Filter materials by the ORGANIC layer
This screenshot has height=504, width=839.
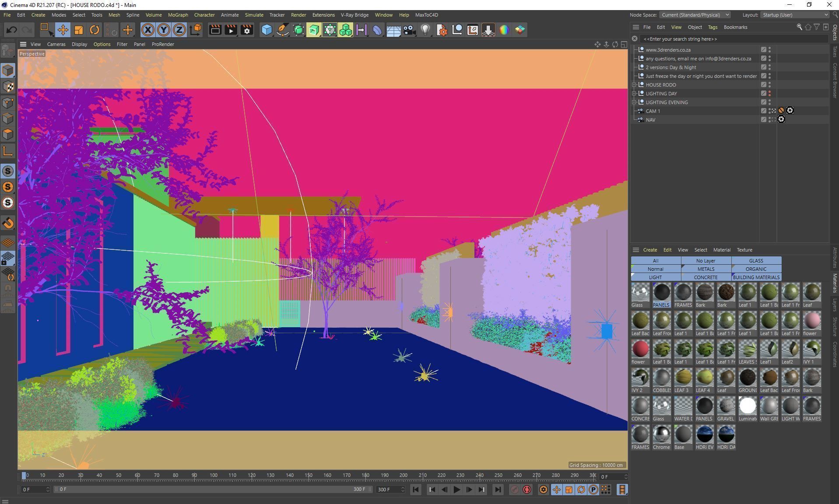(756, 269)
